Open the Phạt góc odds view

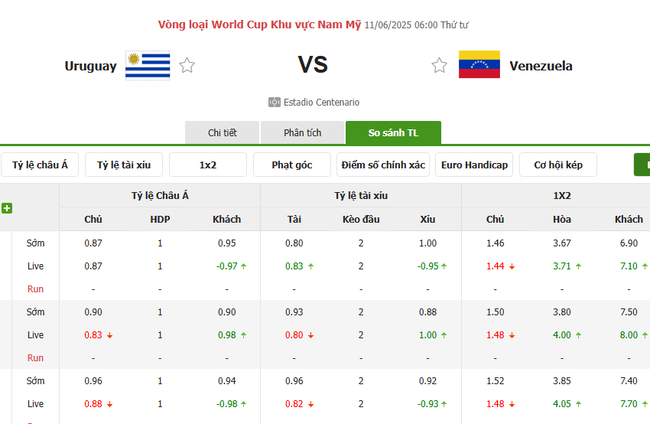pos(292,165)
